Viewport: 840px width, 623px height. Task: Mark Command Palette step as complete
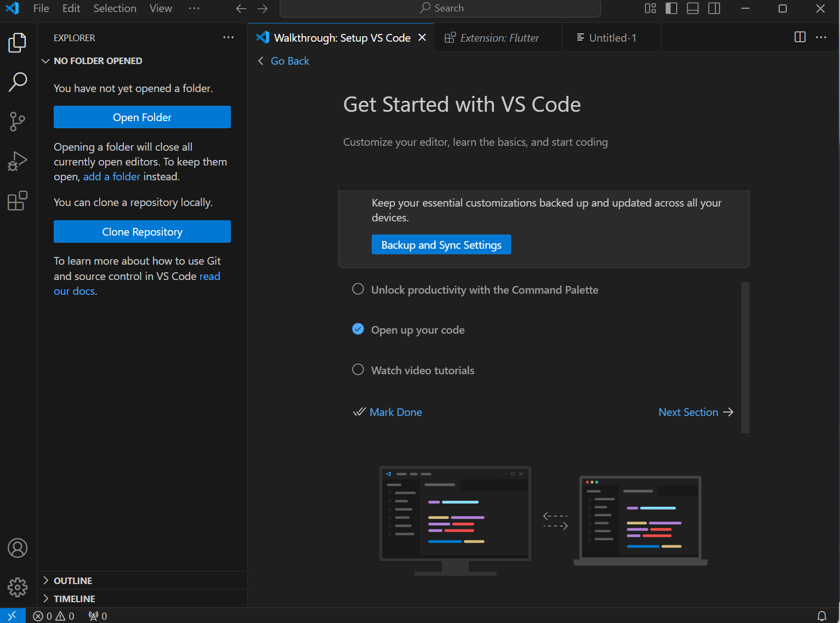[x=358, y=289]
